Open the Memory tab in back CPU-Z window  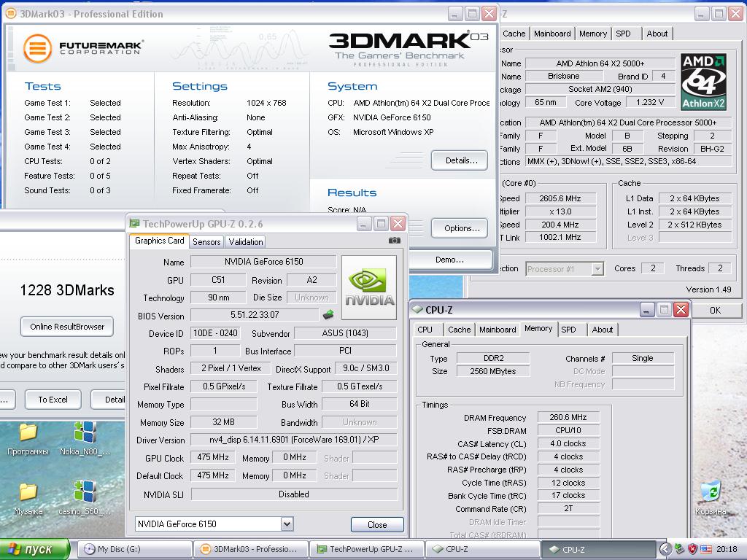tap(592, 34)
